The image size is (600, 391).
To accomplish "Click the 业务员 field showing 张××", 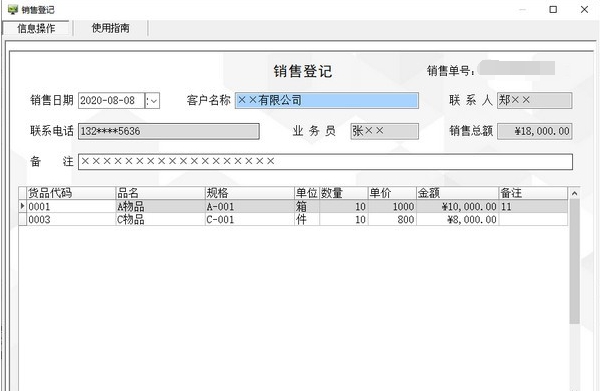I will 384,131.
